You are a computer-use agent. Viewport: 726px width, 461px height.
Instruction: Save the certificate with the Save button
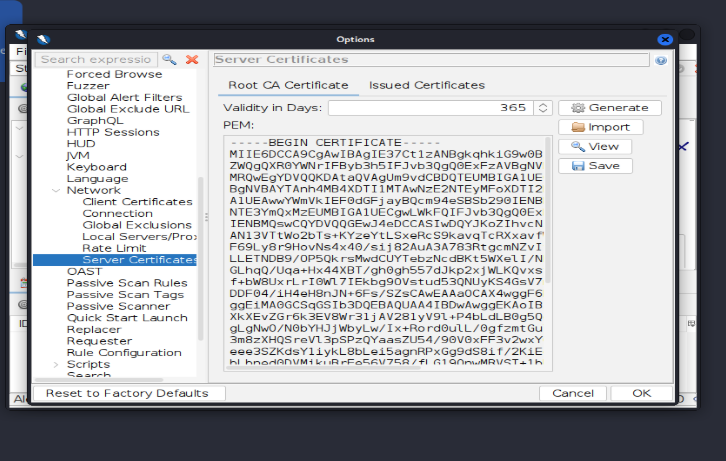coord(595,166)
